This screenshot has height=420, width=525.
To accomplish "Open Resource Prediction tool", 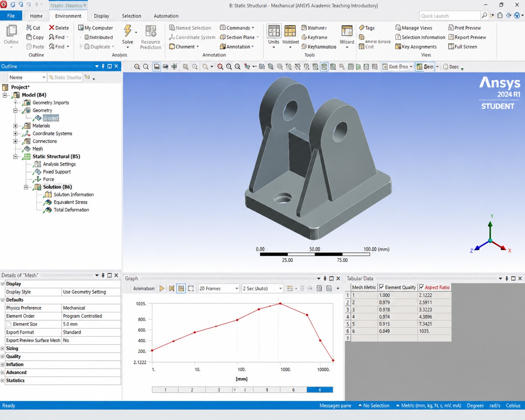I will pyautogui.click(x=151, y=37).
